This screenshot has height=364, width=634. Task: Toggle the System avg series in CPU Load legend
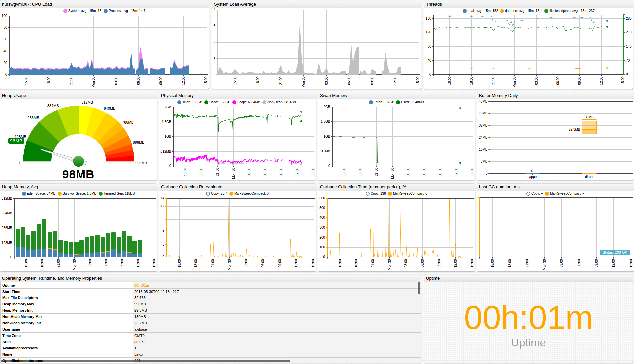point(82,11)
